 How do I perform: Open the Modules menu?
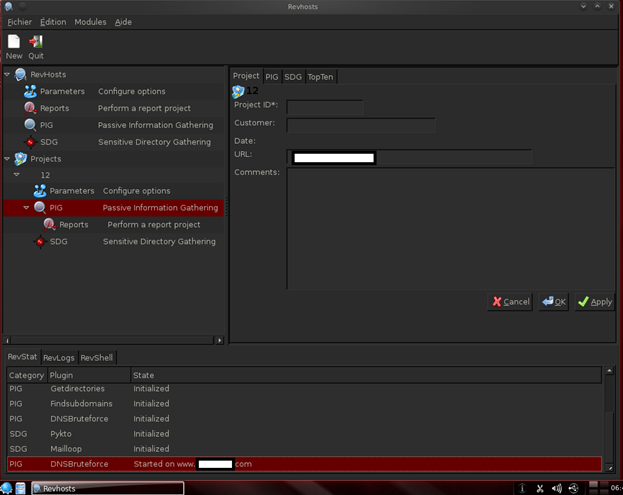coord(90,22)
